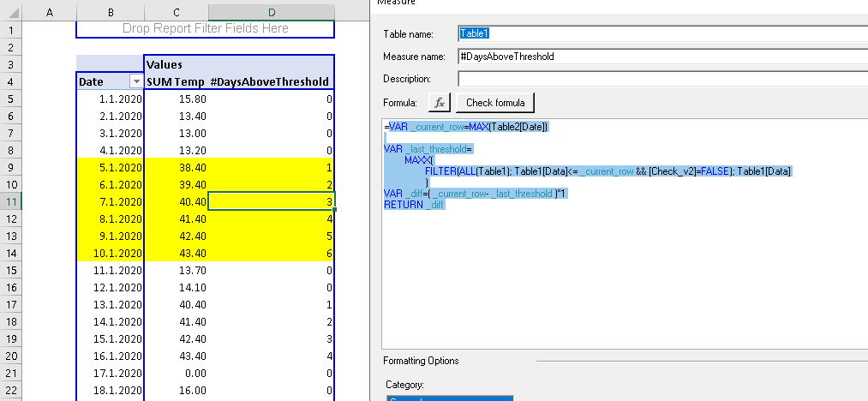Select the temp cell 42.40 for 15.1.2020

pos(176,339)
